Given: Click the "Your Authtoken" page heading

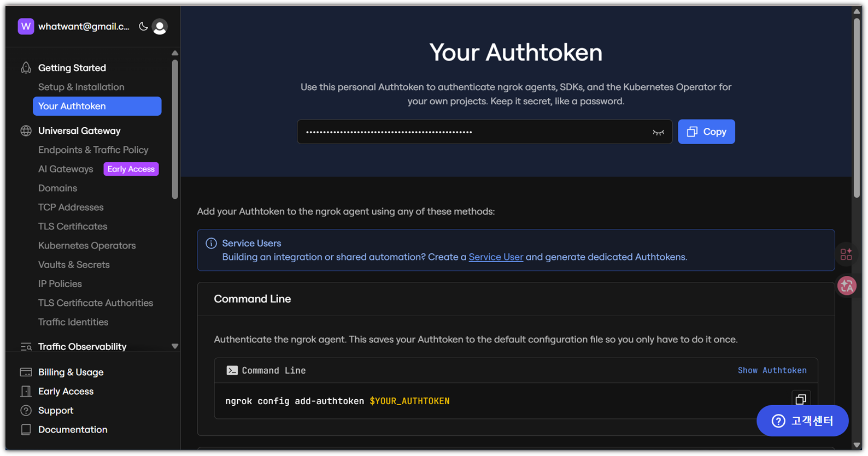Looking at the screenshot, I should click(516, 52).
